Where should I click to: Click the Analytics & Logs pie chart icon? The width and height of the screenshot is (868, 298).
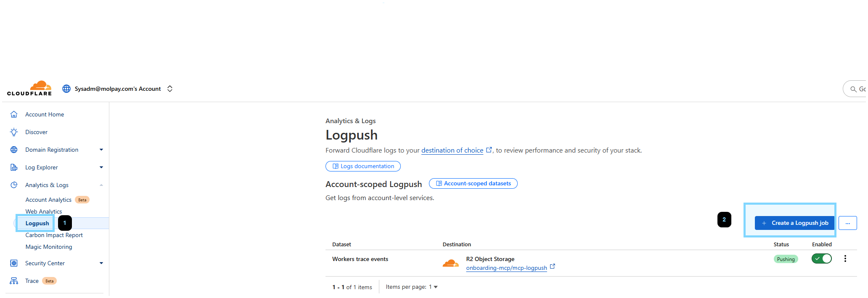click(14, 185)
